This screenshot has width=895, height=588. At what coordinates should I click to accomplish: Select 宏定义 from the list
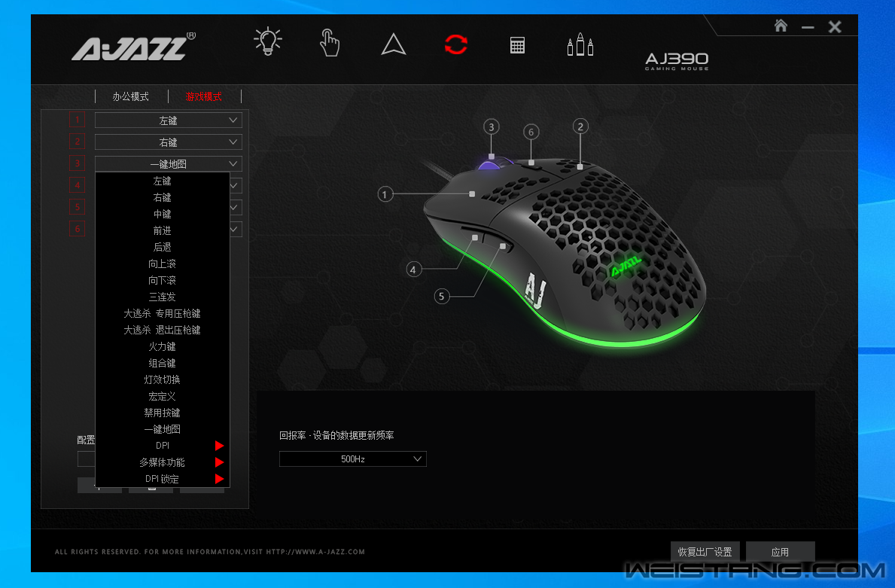pyautogui.click(x=162, y=396)
